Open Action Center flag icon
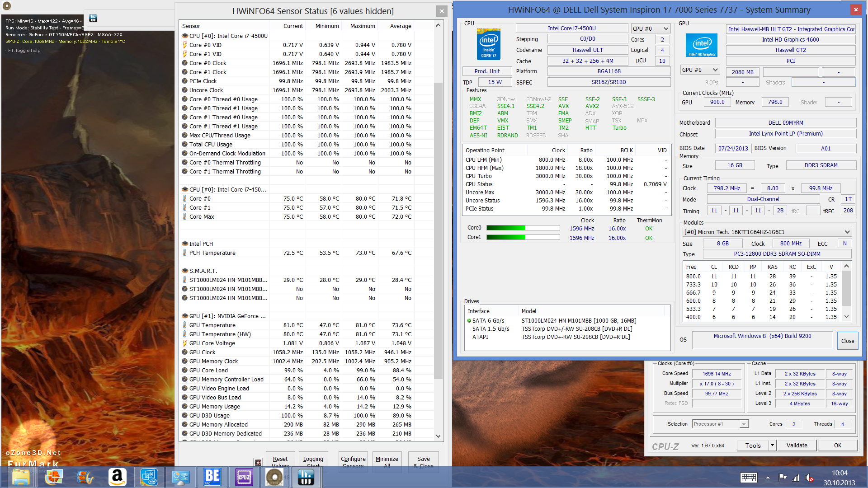 pos(782,478)
